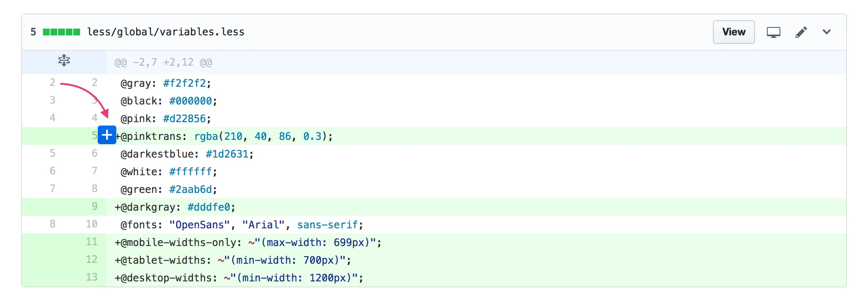Click the changed line count 5
The image size is (868, 297).
(33, 32)
